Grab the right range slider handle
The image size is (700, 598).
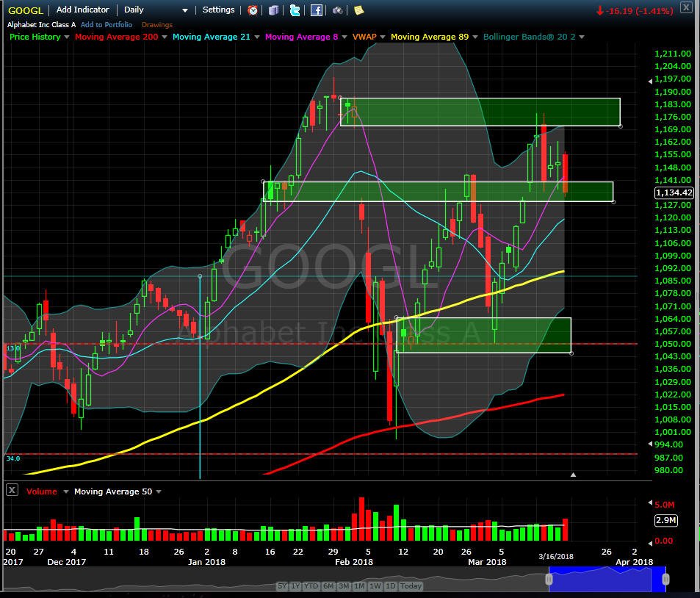pyautogui.click(x=665, y=579)
